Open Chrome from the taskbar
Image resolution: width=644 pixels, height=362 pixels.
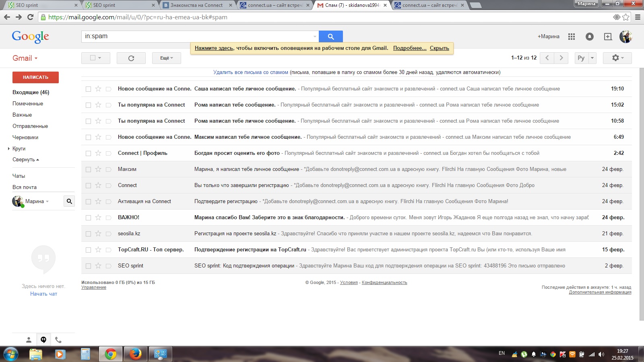pos(111,354)
